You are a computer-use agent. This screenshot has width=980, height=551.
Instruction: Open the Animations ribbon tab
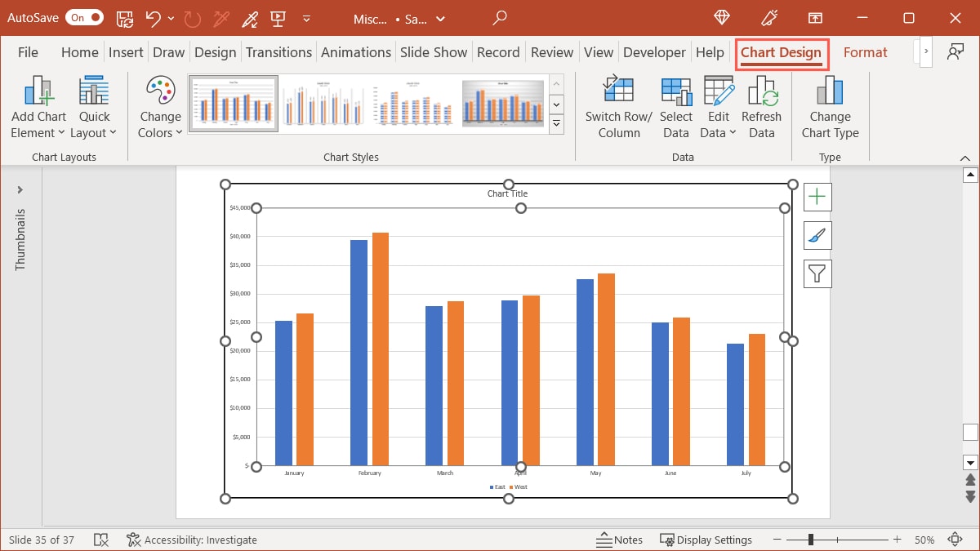pyautogui.click(x=355, y=51)
